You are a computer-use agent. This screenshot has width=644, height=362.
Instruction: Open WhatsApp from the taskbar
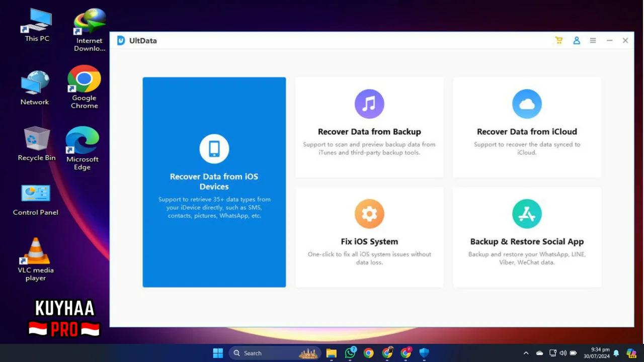[350, 353]
